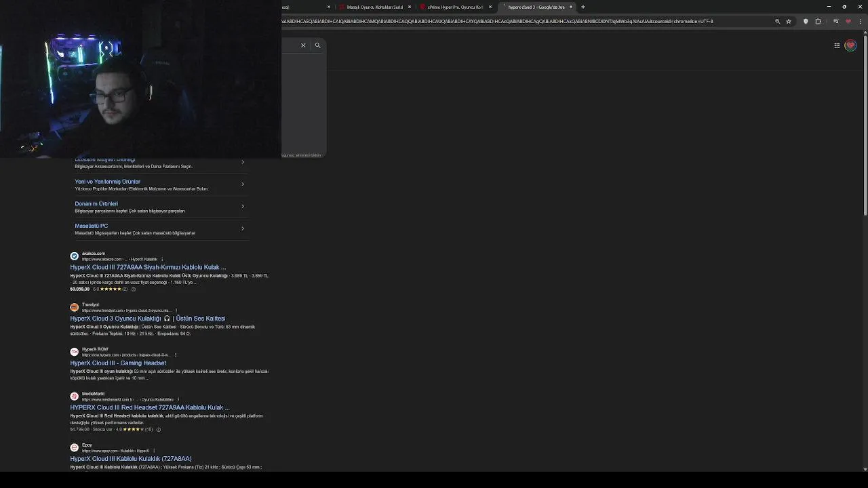Open the Google account avatar
Viewport: 868px width, 488px height.
(x=850, y=45)
